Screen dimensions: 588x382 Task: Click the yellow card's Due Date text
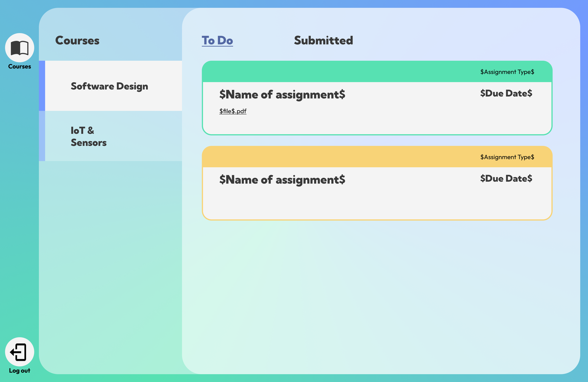(506, 178)
